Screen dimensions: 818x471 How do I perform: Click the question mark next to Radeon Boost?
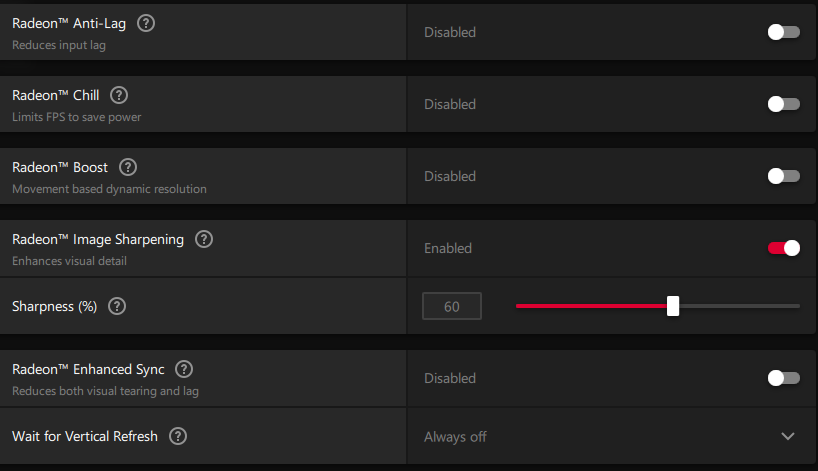pyautogui.click(x=128, y=167)
